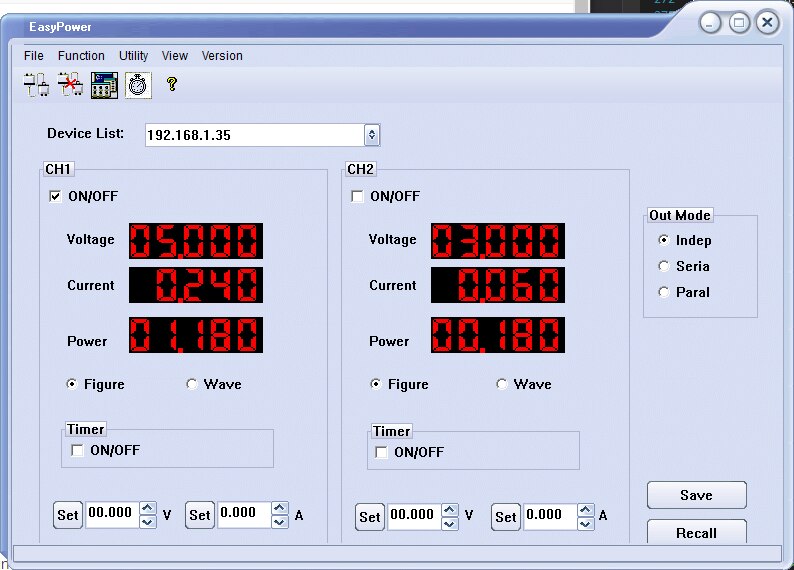Click CH2 power display reading 00.180
The image size is (794, 570).
point(498,335)
